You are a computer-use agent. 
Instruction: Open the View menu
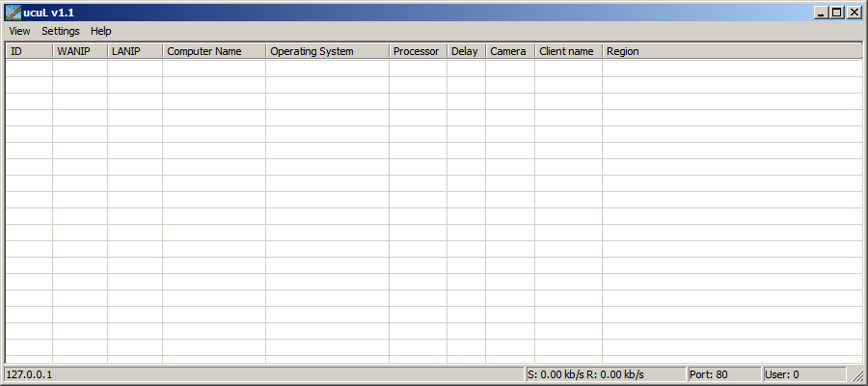pyautogui.click(x=19, y=31)
